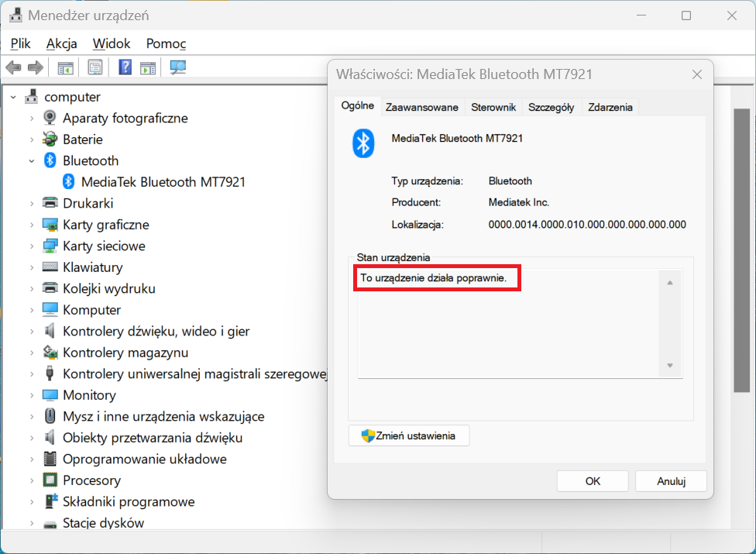Click the Anuluj button
This screenshot has width=756, height=554.
point(671,480)
